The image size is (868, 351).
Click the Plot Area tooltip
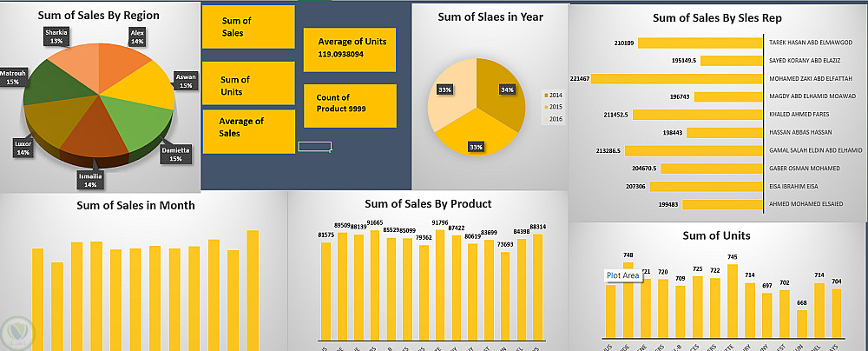pos(623,275)
